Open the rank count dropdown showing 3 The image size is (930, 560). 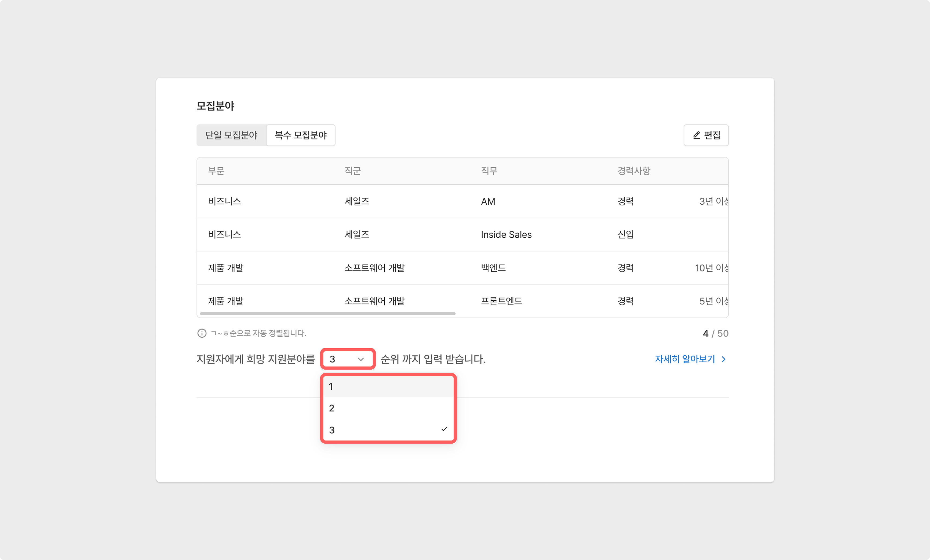(347, 359)
